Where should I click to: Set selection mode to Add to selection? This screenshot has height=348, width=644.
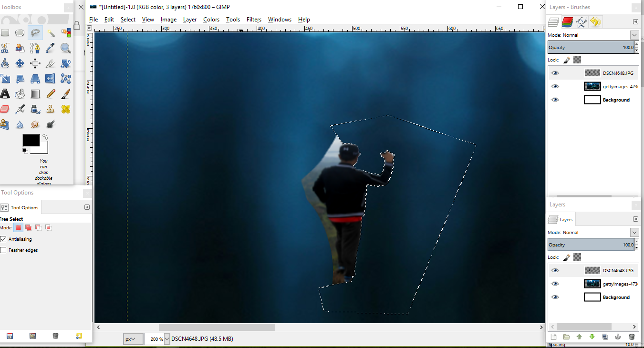28,227
